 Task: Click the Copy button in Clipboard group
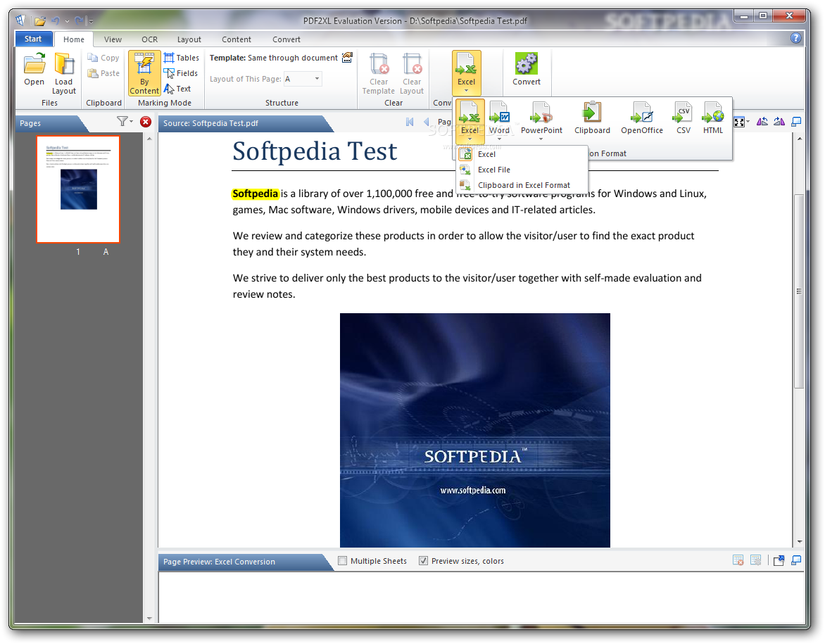point(103,58)
